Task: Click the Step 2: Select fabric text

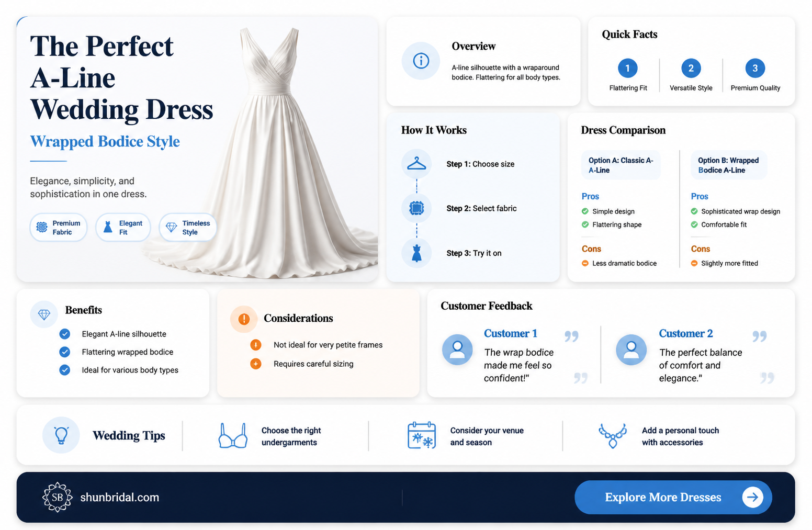Action: coord(481,208)
